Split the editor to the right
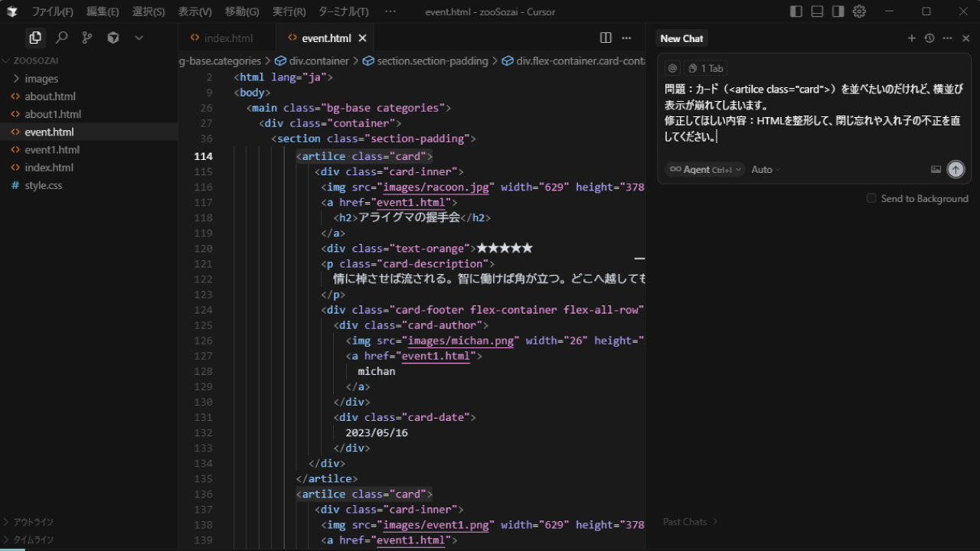 click(x=606, y=37)
